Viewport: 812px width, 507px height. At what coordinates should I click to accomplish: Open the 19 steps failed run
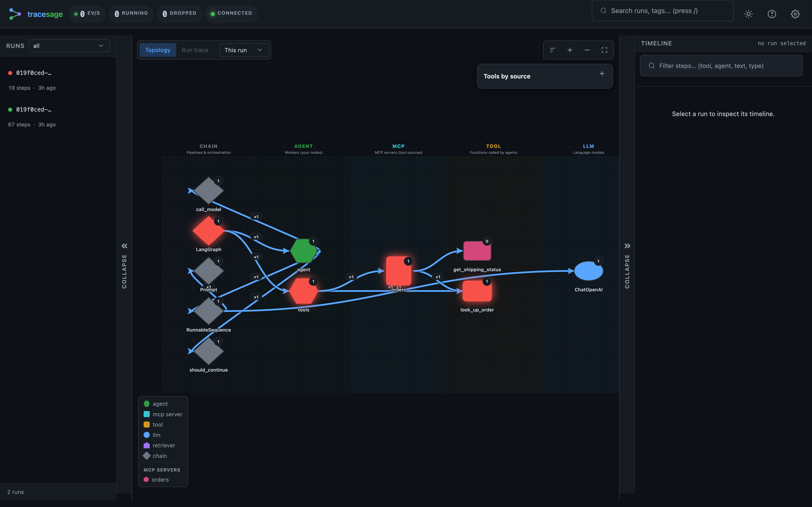(x=58, y=80)
